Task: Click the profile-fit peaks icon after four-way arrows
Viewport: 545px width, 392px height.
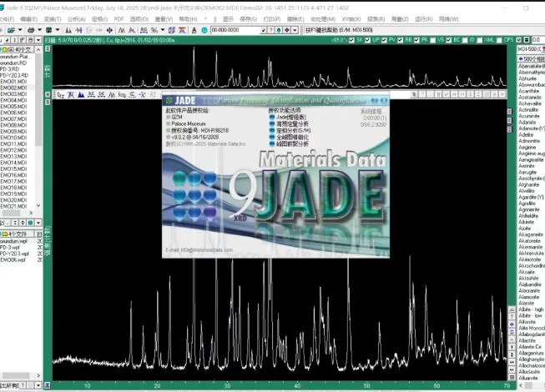Action: click(x=121, y=30)
